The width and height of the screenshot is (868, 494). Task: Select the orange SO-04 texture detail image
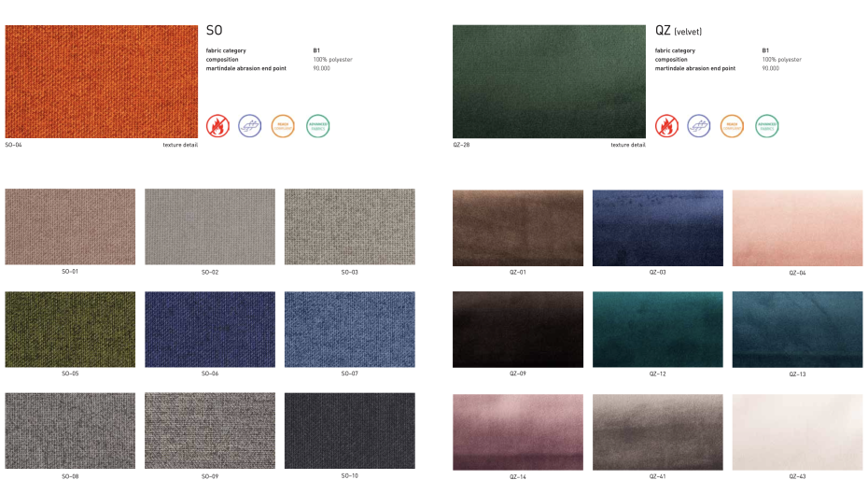pyautogui.click(x=101, y=81)
